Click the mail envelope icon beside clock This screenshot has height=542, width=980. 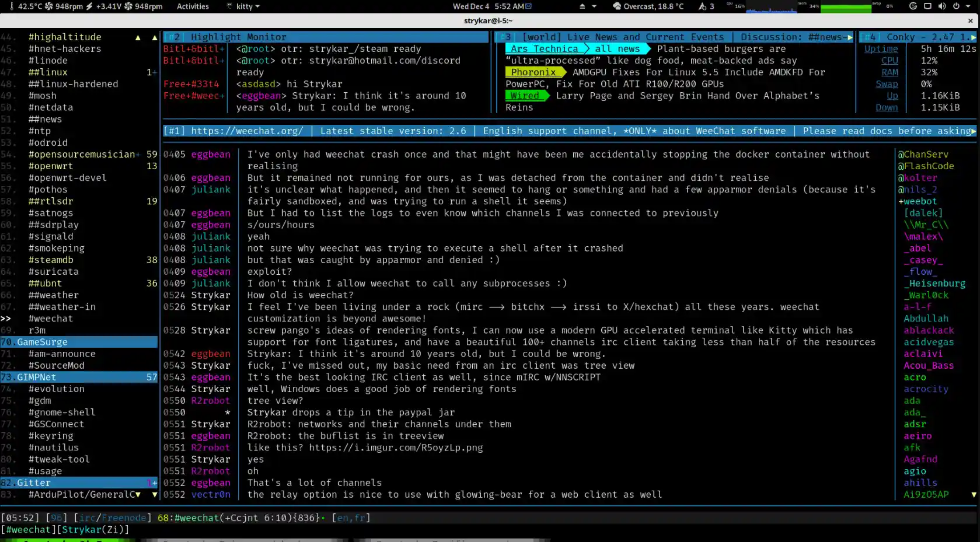click(x=528, y=6)
